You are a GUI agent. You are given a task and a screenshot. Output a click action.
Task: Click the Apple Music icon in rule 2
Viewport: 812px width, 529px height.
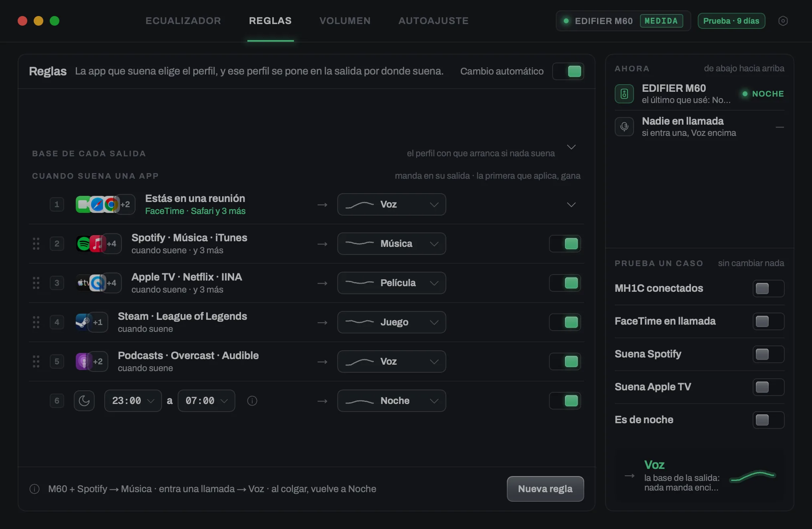97,244
